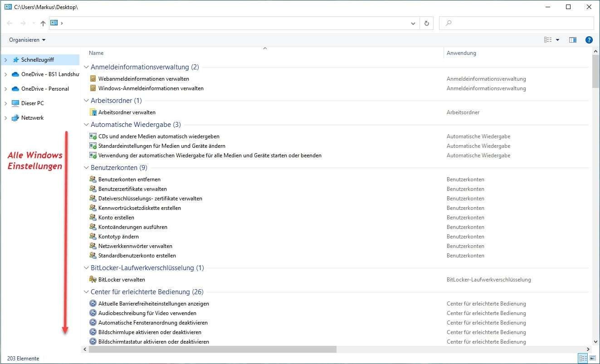Open the address bar history dropdown

tap(413, 23)
